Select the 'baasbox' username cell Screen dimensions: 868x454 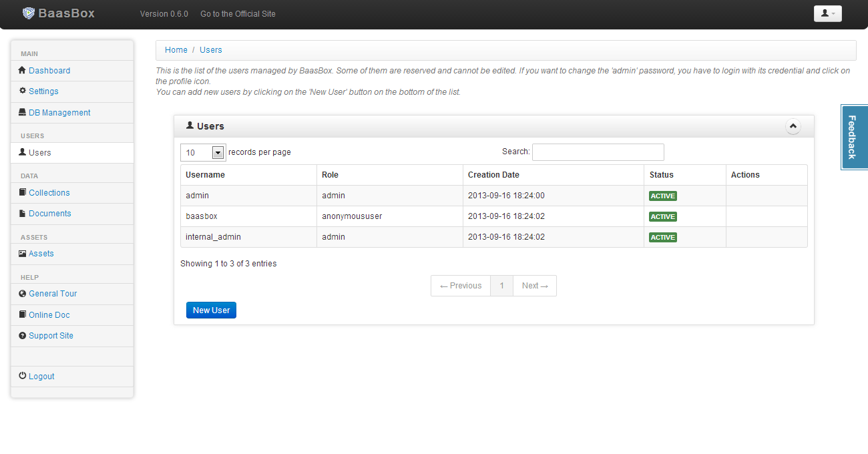(248, 216)
